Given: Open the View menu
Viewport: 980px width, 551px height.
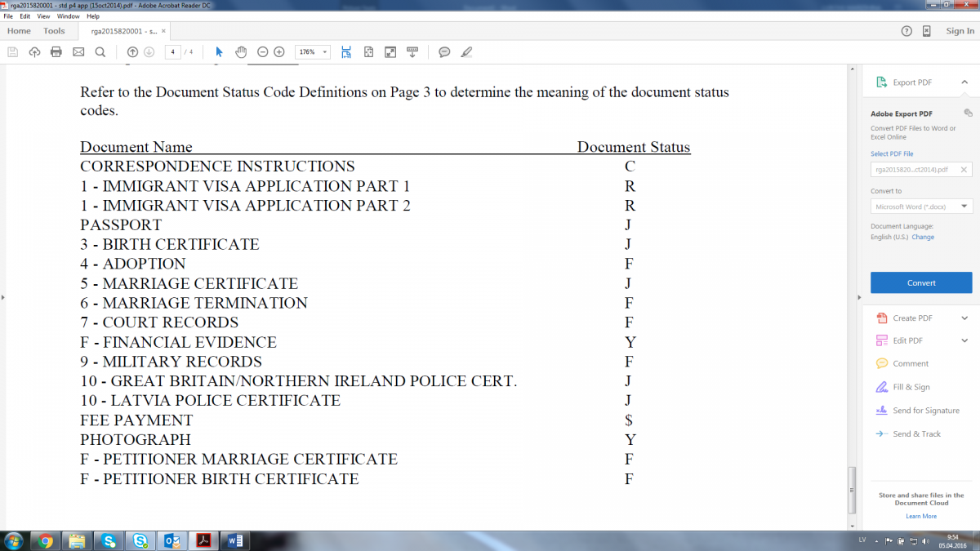Looking at the screenshot, I should click(x=42, y=16).
